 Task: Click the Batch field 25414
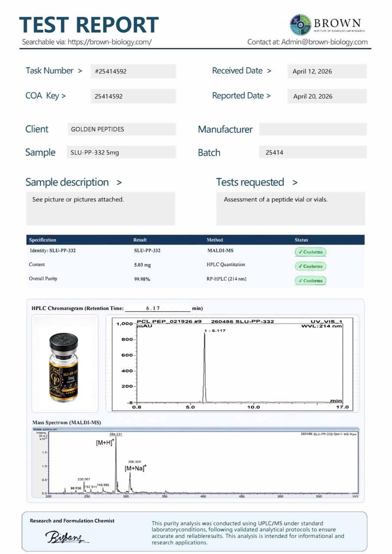[313, 152]
